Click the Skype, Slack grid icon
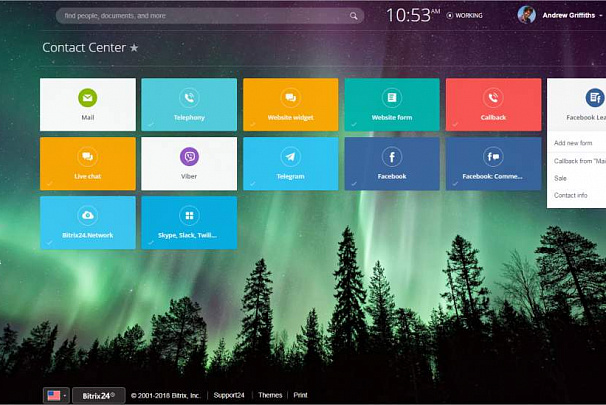 tap(189, 215)
